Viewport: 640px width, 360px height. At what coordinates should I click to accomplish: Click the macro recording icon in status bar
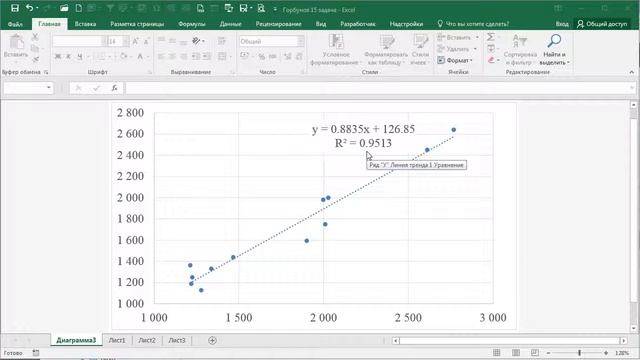pyautogui.click(x=36, y=353)
